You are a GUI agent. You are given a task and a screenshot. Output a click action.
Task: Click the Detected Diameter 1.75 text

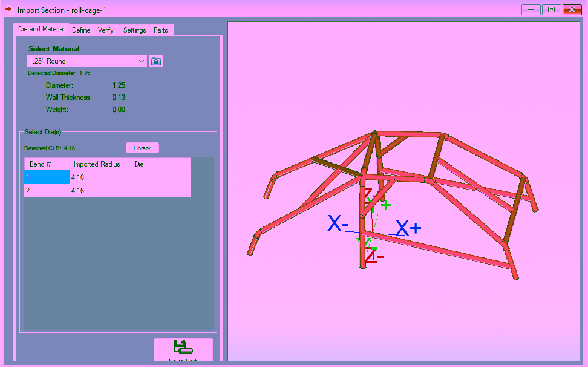tap(59, 73)
